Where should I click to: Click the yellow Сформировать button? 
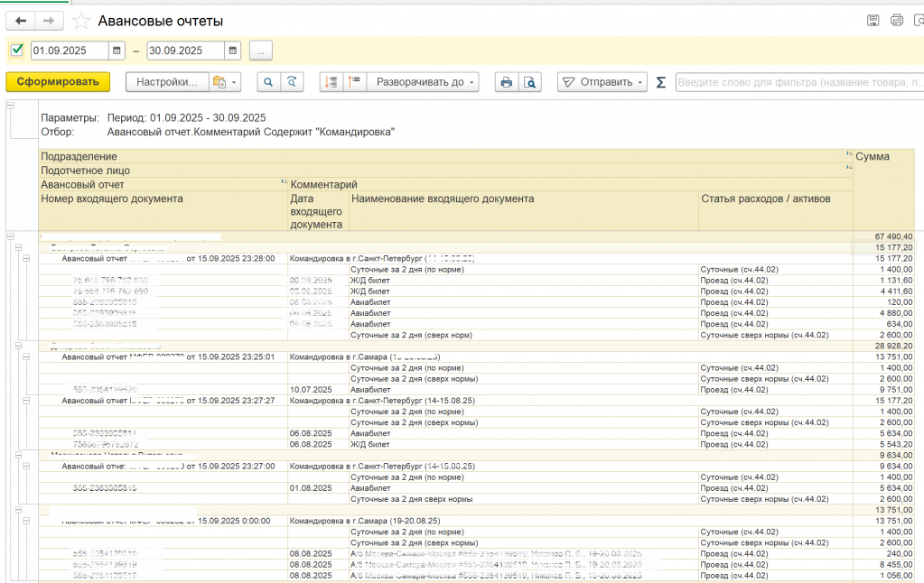pos(58,82)
